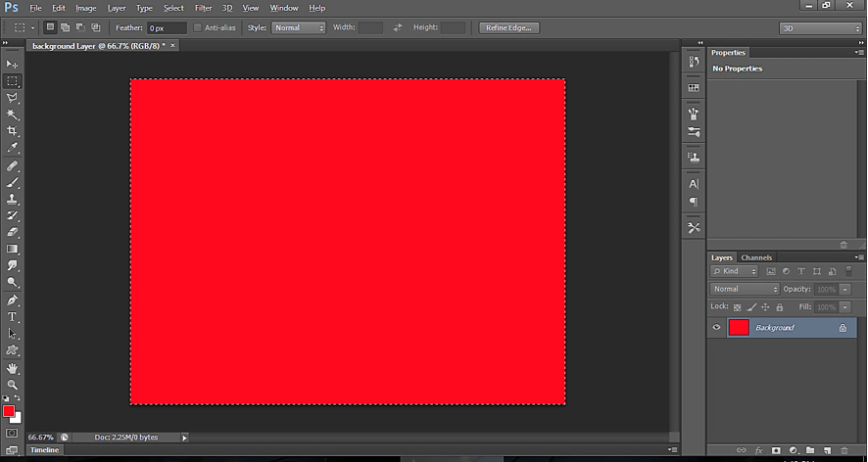Open status bar Doc info arrow

click(185, 438)
